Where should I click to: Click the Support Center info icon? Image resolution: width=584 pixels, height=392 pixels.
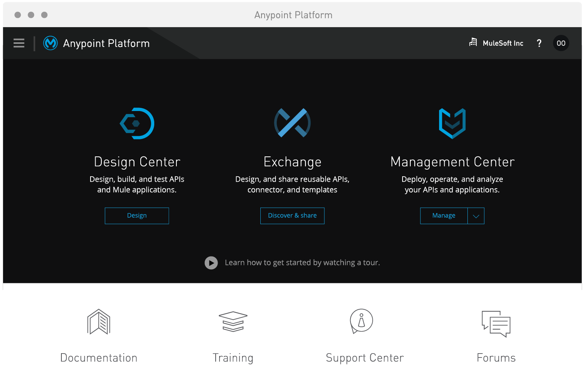361,321
